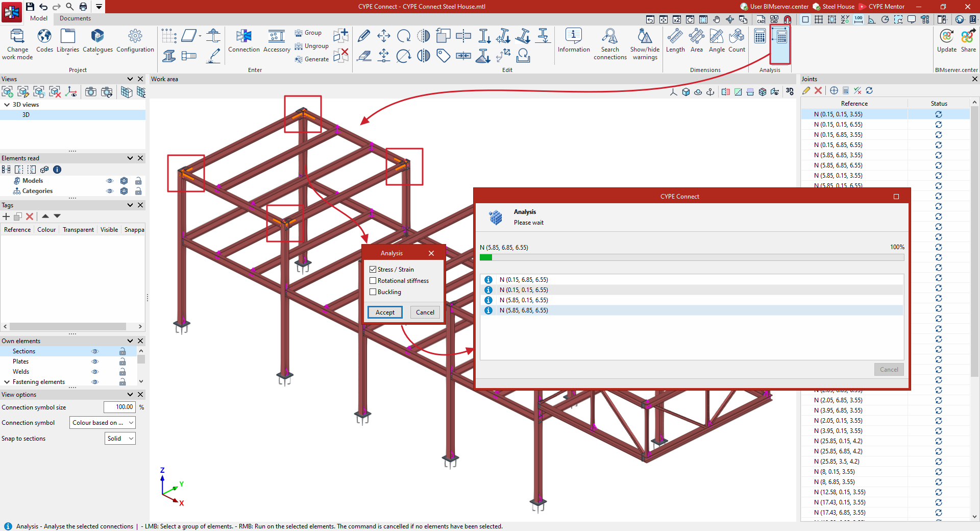Viewport: 980px width, 531px height.
Task: Collapse the View options panel chevron
Action: pos(130,395)
